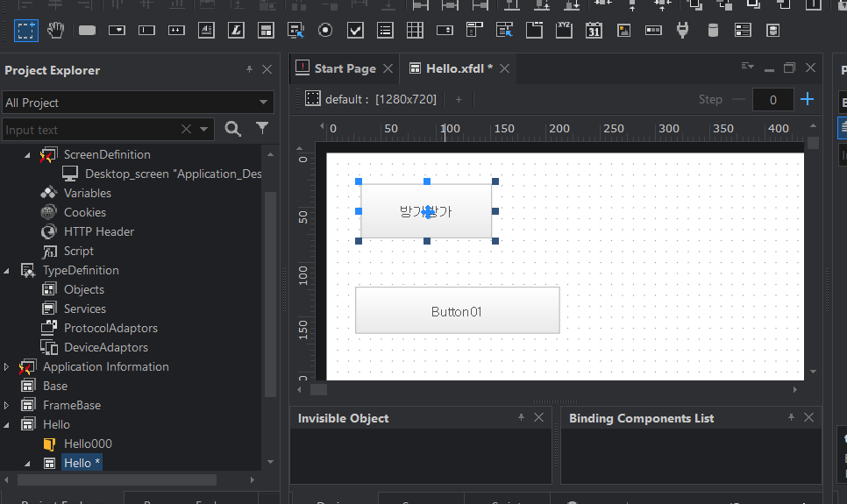847x504 pixels.
Task: Expand the Application Information node
Action: pyautogui.click(x=6, y=366)
